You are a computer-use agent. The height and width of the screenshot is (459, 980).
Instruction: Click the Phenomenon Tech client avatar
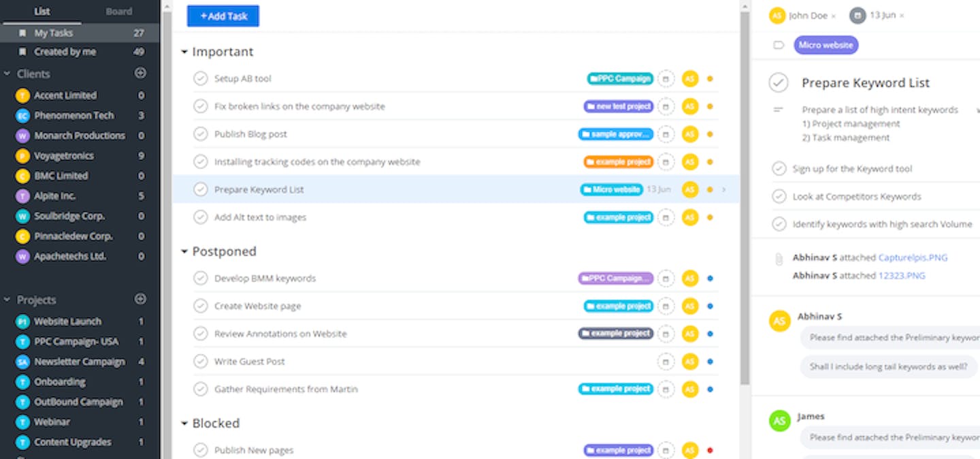(22, 116)
